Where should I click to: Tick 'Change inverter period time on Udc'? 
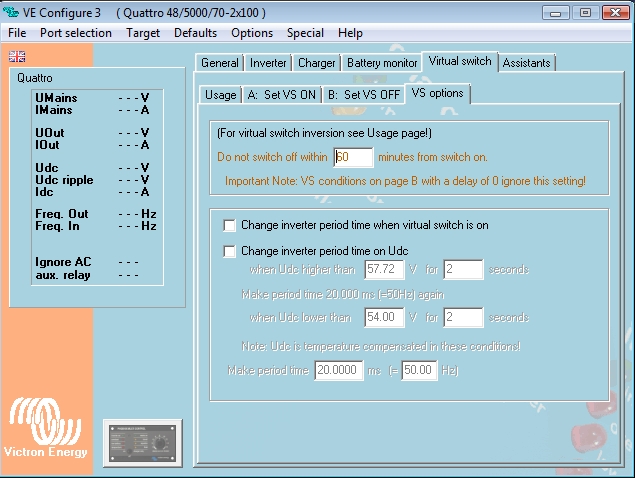tap(230, 251)
